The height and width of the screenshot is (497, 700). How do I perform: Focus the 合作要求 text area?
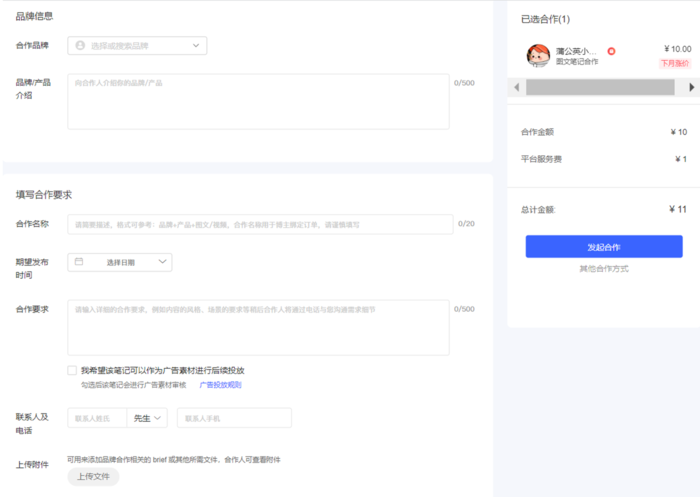[x=258, y=327]
